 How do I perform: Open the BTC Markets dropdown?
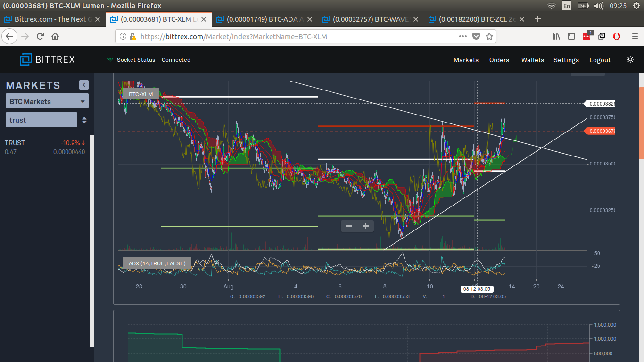click(x=47, y=101)
